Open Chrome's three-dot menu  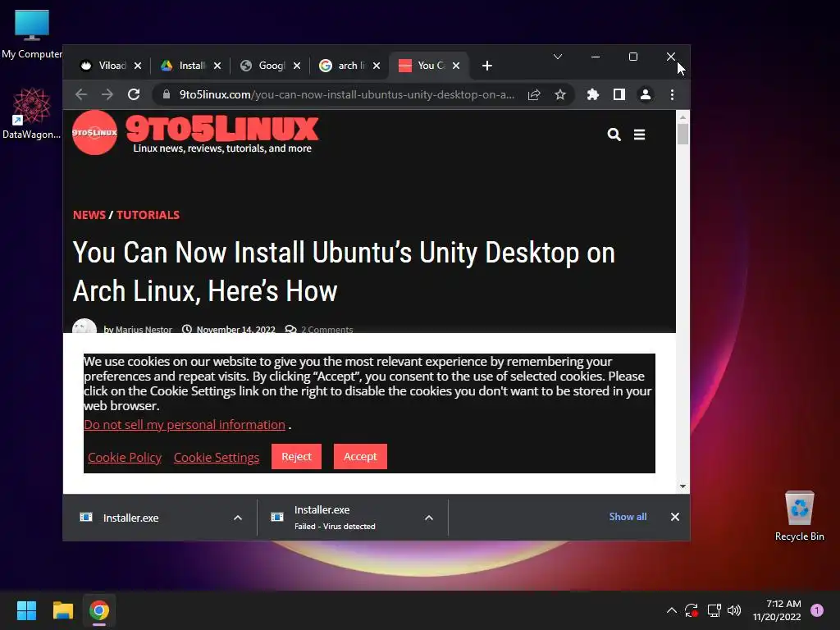point(672,95)
